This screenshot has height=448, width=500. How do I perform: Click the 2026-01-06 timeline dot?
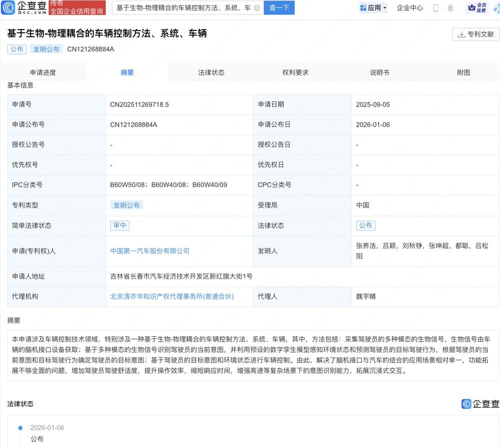tap(20, 428)
